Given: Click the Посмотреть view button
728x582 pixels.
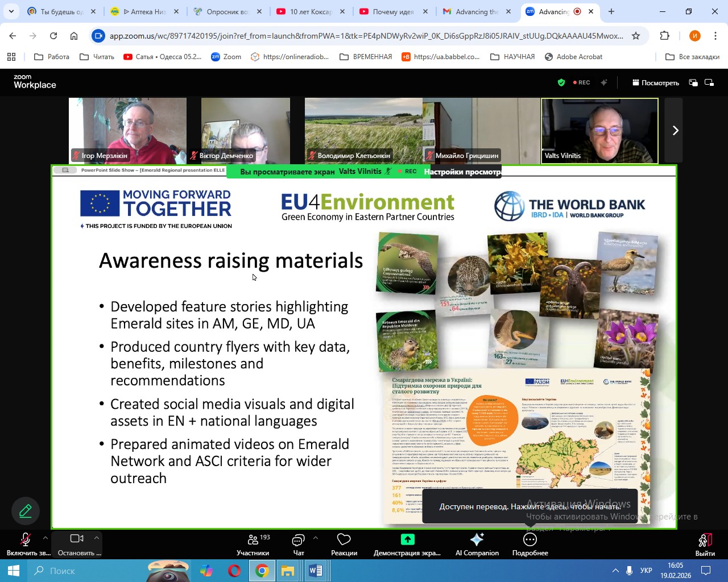Looking at the screenshot, I should point(655,82).
